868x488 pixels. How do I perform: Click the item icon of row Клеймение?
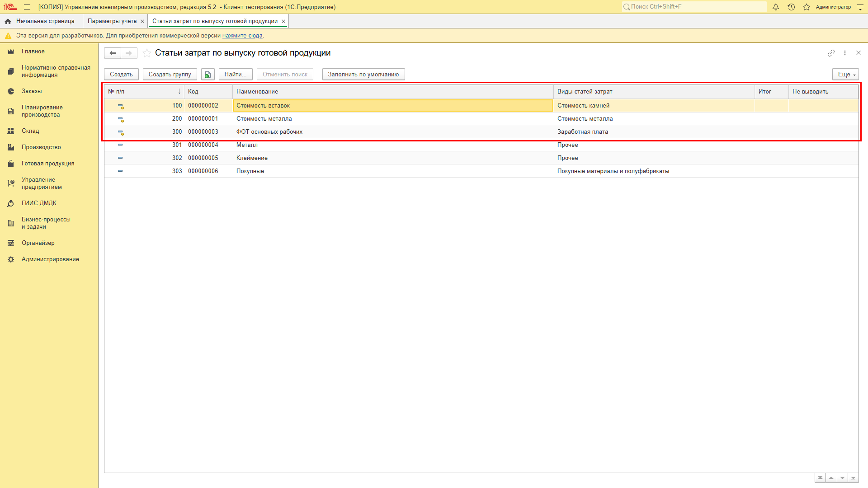120,158
